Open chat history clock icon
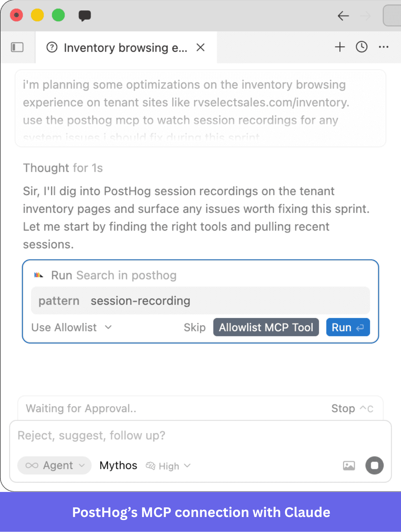401x532 pixels. click(x=362, y=47)
